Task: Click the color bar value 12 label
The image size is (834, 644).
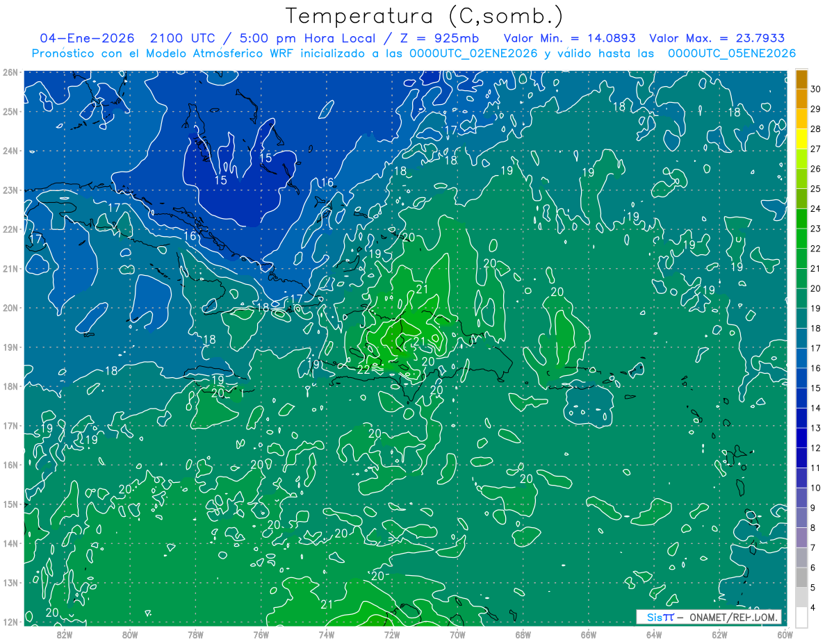Action: (x=816, y=448)
